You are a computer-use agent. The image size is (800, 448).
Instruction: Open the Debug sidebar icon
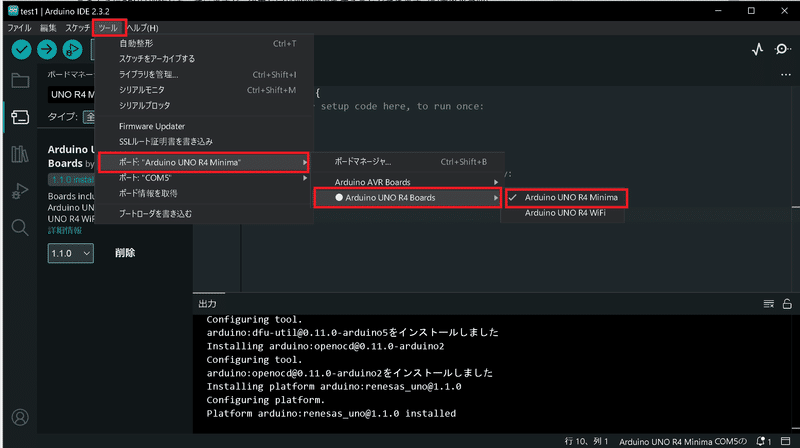[x=20, y=191]
